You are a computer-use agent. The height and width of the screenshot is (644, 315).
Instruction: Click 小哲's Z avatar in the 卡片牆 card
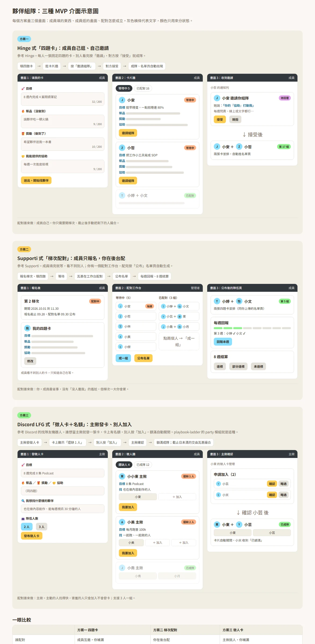coord(122,148)
